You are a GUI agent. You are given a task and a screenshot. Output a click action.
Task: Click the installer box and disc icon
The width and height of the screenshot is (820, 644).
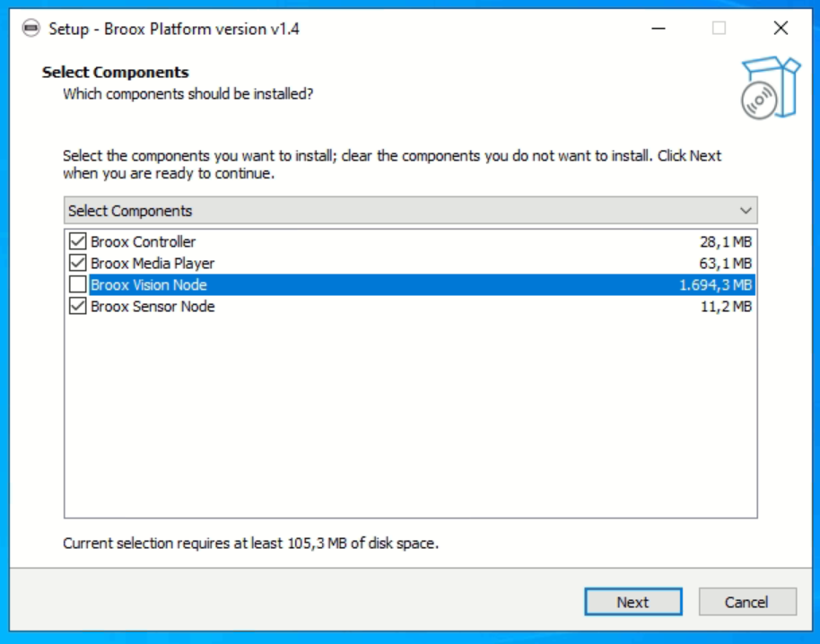point(771,88)
